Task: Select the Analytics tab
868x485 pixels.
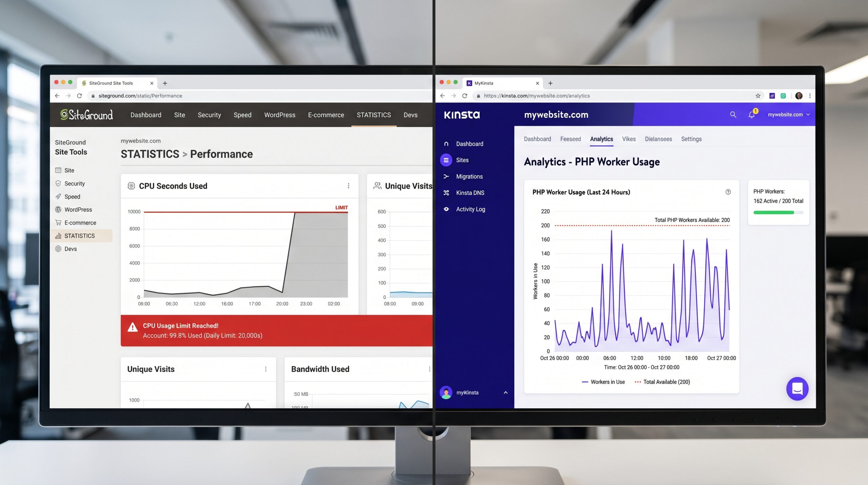Action: click(x=601, y=139)
